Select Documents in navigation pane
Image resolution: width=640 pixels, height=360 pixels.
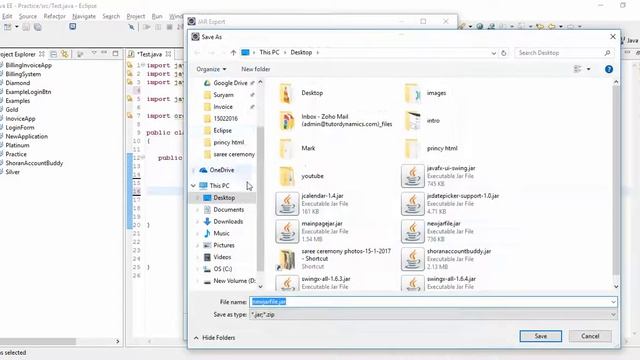229,209
